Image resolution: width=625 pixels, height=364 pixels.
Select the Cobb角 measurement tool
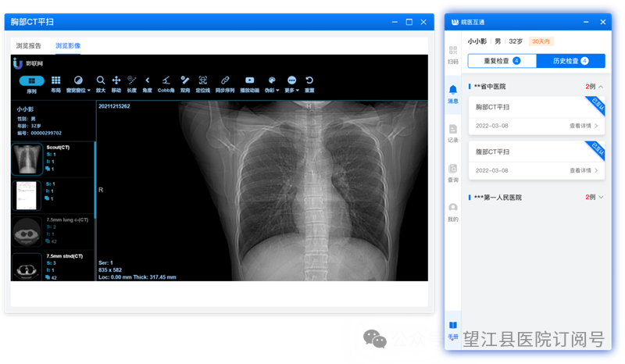click(x=166, y=84)
